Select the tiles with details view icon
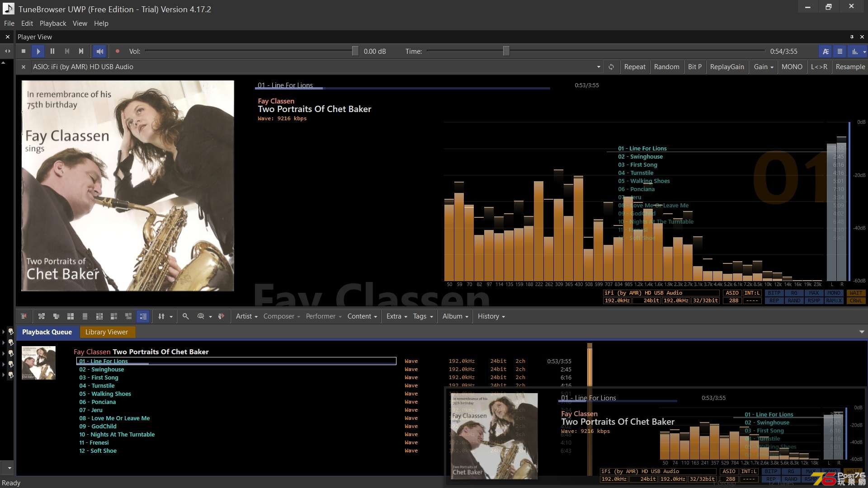The width and height of the screenshot is (868, 488). pyautogui.click(x=114, y=316)
